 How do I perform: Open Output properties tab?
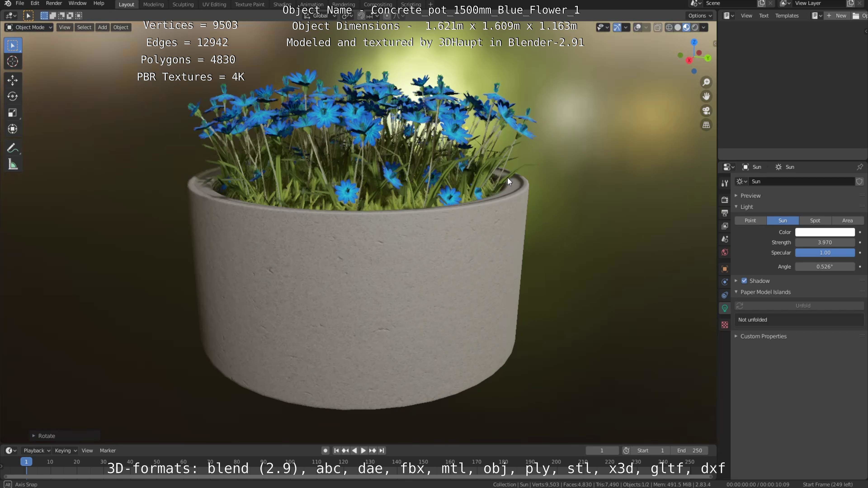click(x=724, y=213)
